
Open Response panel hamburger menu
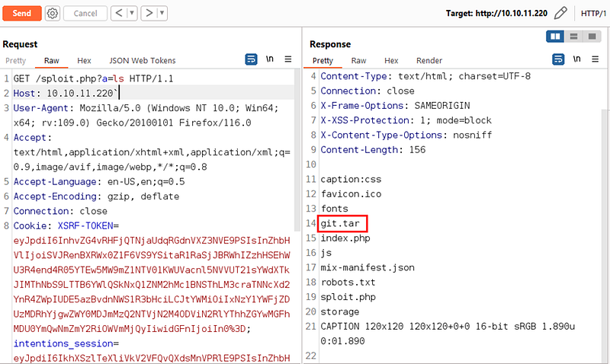click(596, 59)
